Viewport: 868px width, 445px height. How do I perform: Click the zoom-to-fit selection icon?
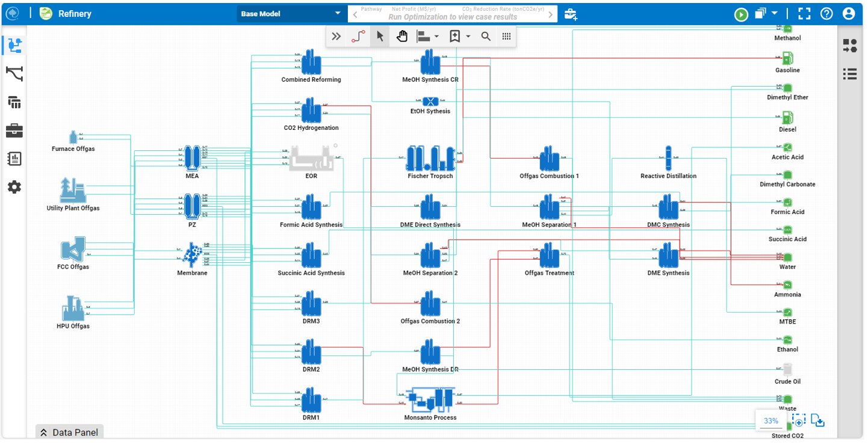tap(799, 420)
